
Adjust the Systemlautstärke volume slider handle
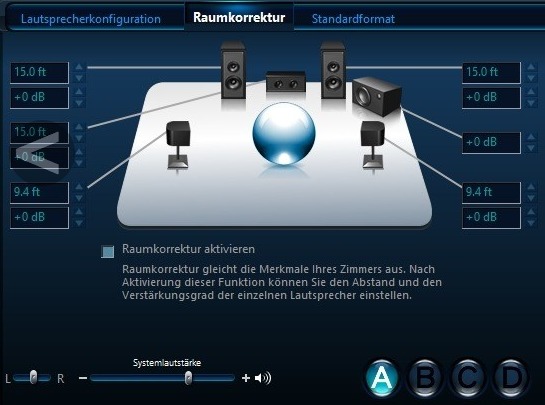[x=188, y=378]
